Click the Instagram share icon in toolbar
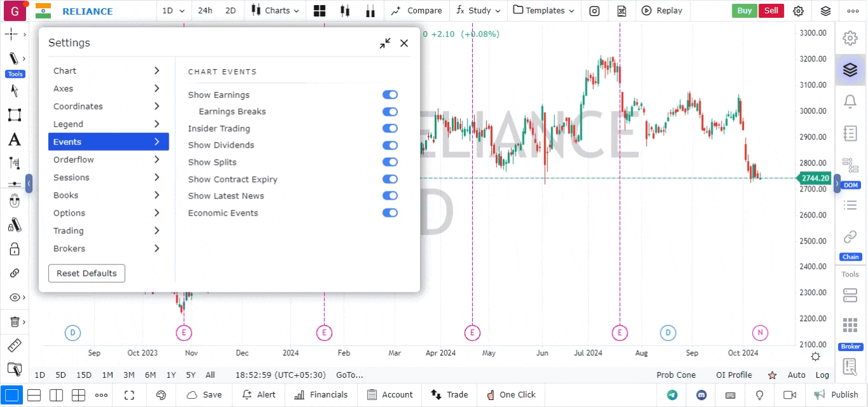 coord(594,11)
